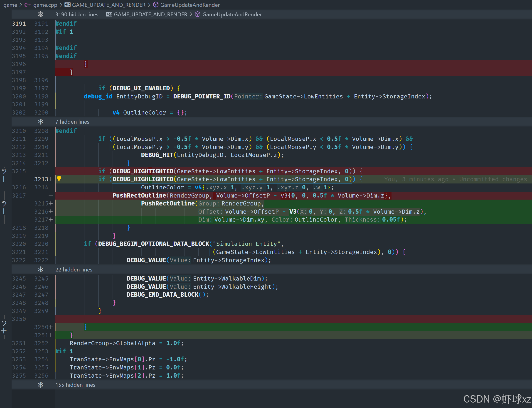Viewport: 532px width, 408px height.
Task: Revert the PushRectOutline change using the gutter arrow
Action: point(4,203)
